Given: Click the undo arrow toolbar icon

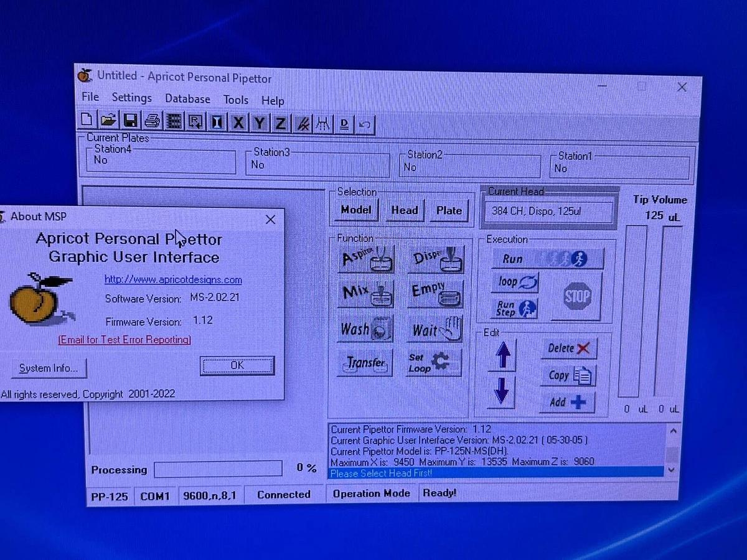Looking at the screenshot, I should (365, 125).
